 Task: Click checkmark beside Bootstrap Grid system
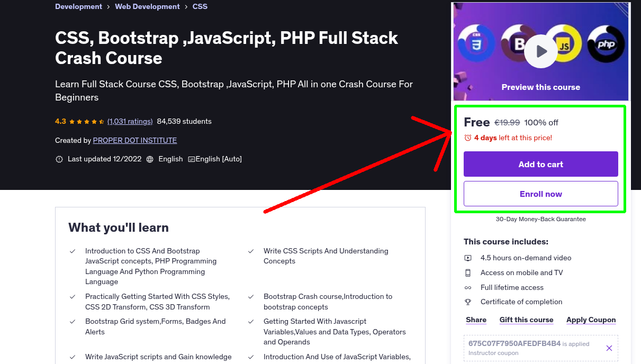tap(73, 322)
